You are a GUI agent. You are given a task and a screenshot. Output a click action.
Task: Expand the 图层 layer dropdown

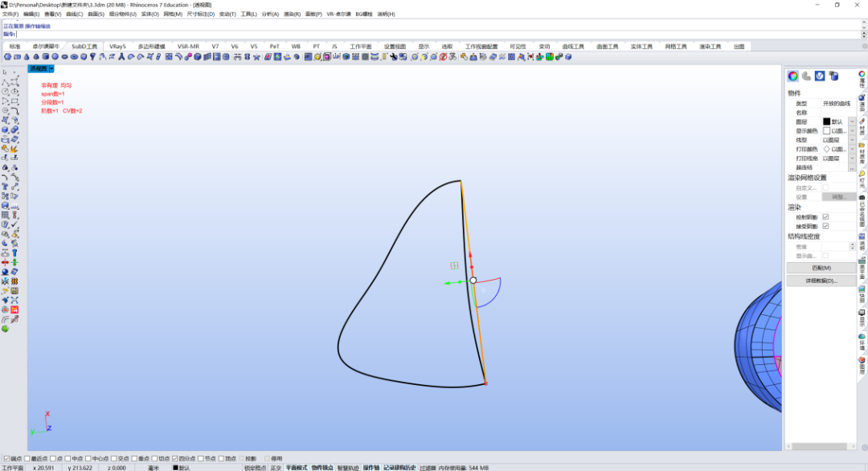click(x=852, y=121)
